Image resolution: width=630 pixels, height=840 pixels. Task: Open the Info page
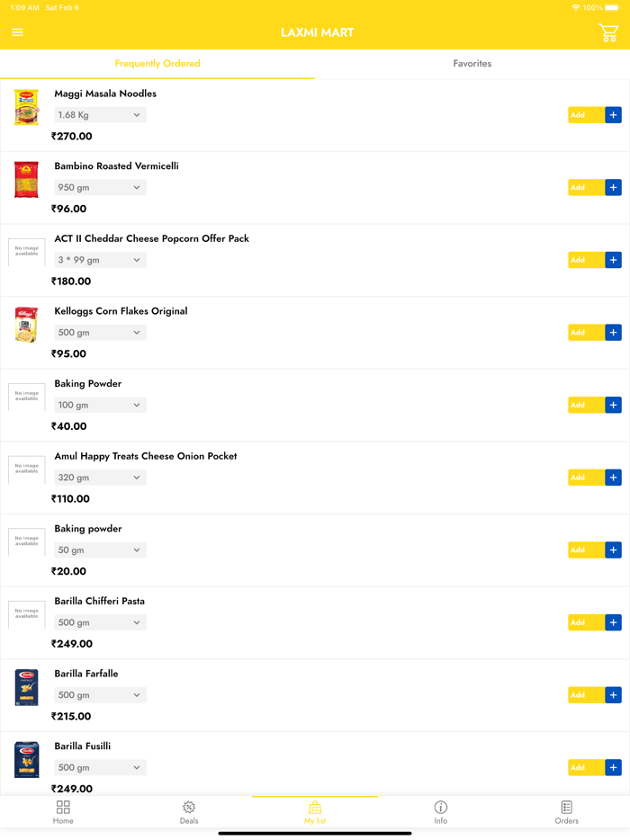(440, 811)
